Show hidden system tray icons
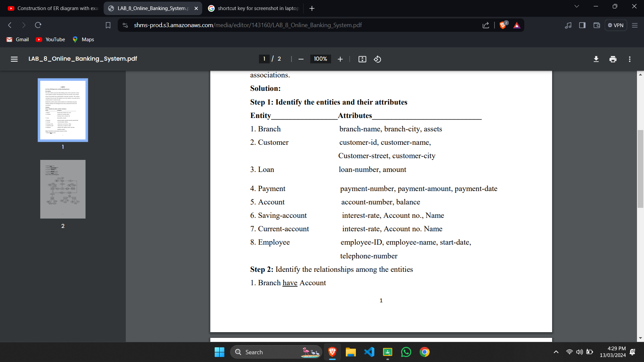644x362 pixels. pos(556,352)
